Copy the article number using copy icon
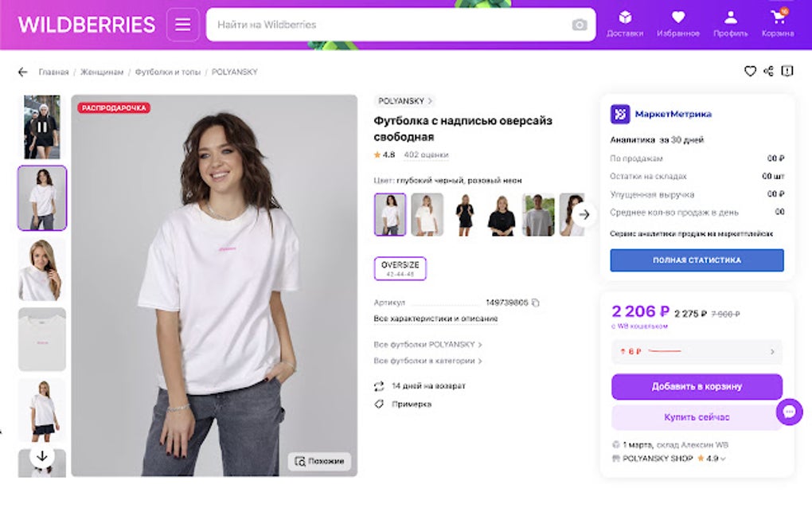The image size is (812, 508). click(x=533, y=303)
